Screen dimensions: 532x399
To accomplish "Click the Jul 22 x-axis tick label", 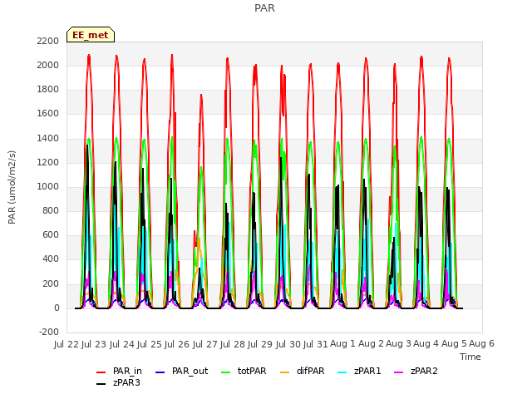I will pos(66,344).
